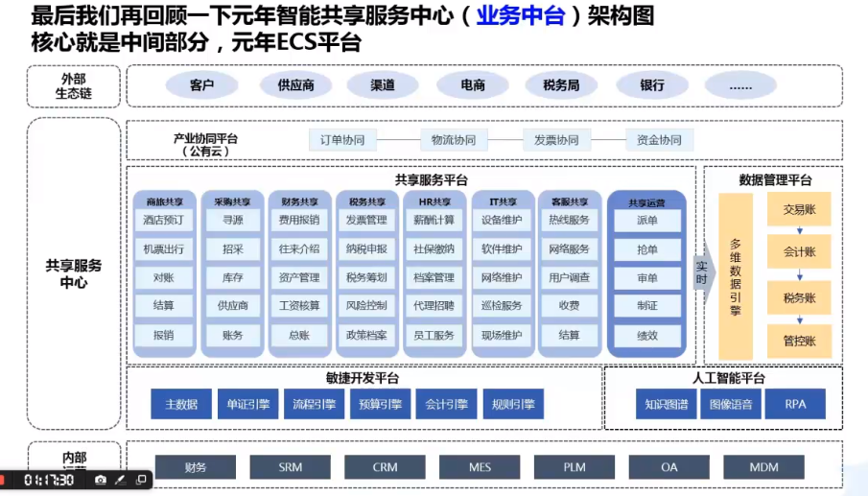
Task: Open the pen annotation tool
Action: coord(120,480)
